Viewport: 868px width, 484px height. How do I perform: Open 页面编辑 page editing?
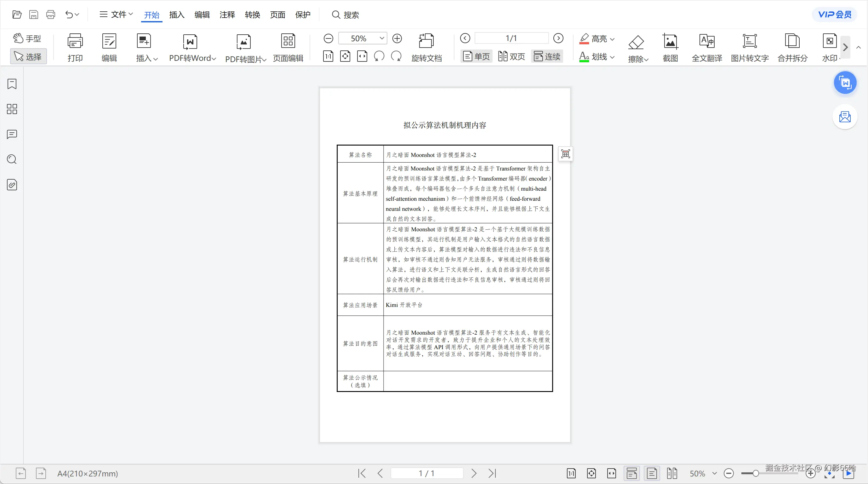(x=288, y=48)
